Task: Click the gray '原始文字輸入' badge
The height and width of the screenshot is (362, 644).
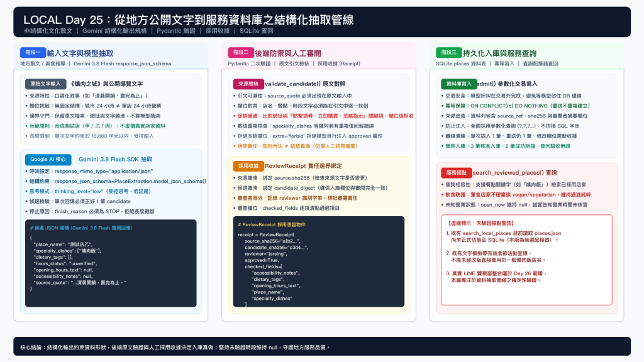Action: coord(45,84)
